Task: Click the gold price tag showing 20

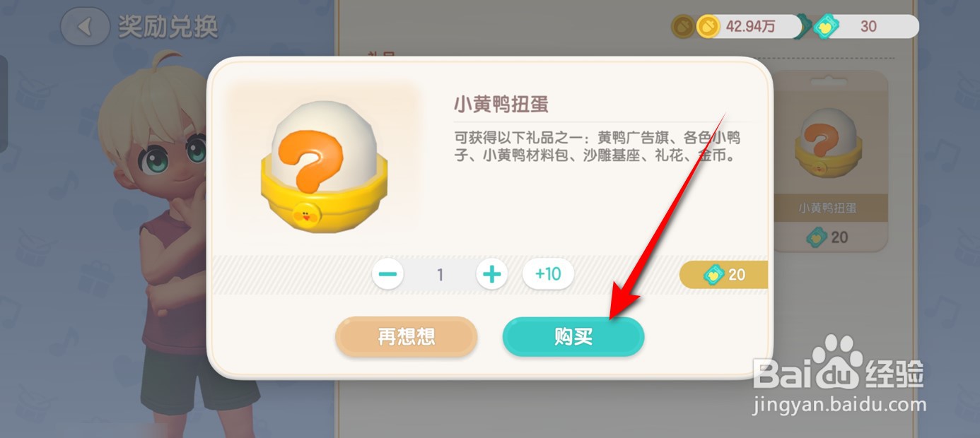Action: click(723, 274)
